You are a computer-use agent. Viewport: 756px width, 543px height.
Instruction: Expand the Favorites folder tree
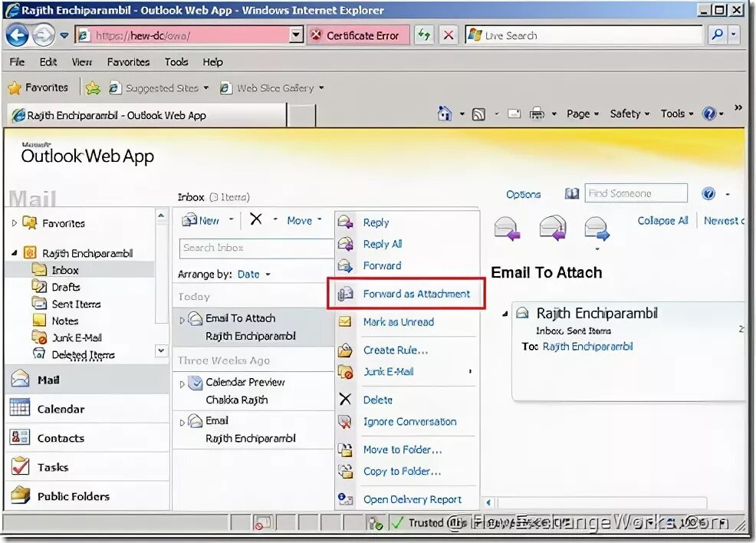[15, 222]
